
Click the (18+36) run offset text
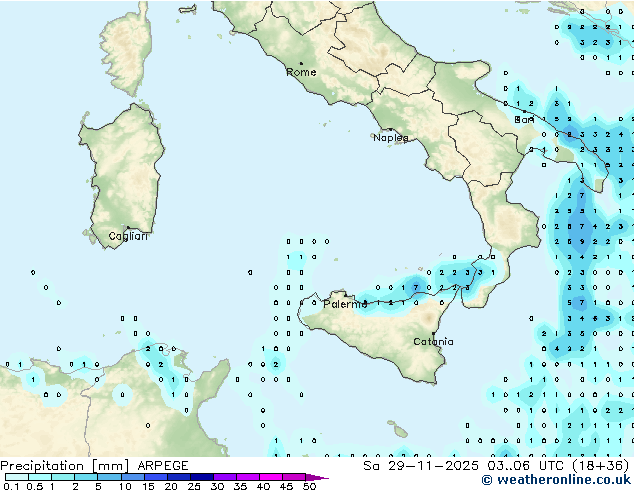click(601, 466)
